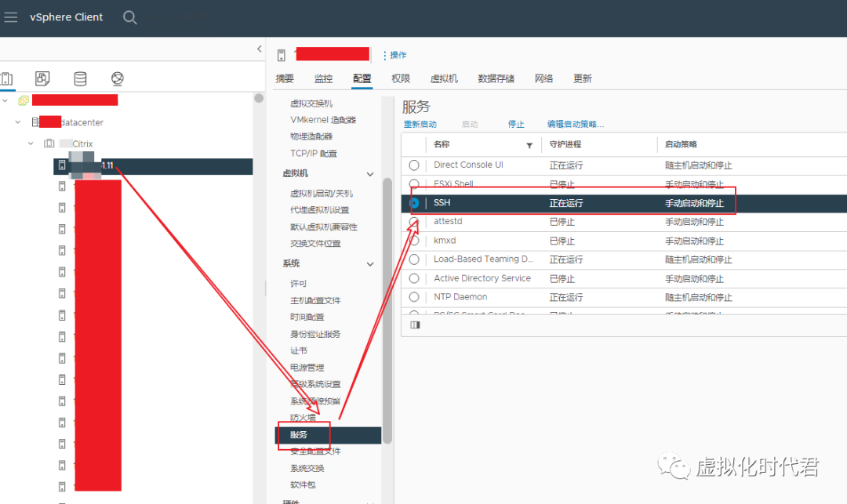The image size is (847, 504).
Task: Click 编辑启动策略 link
Action: (x=576, y=124)
